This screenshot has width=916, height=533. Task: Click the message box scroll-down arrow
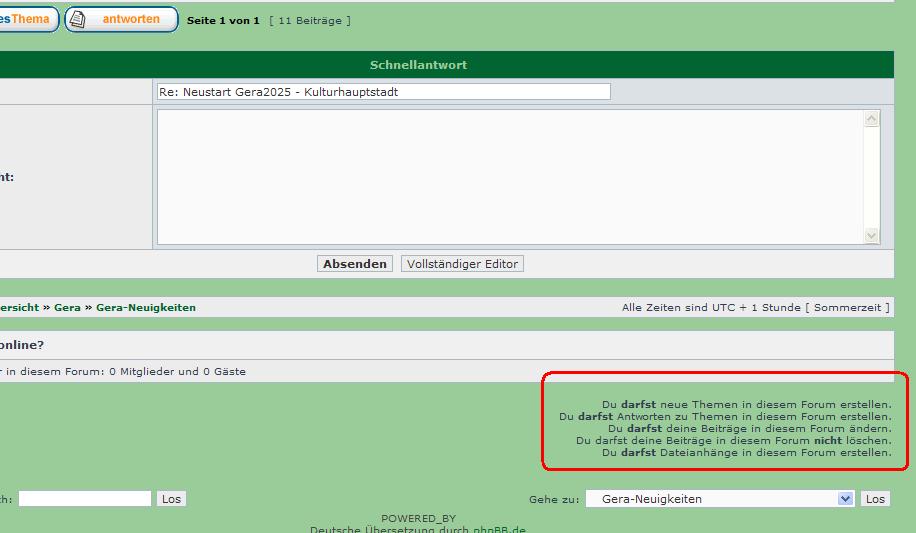871,235
